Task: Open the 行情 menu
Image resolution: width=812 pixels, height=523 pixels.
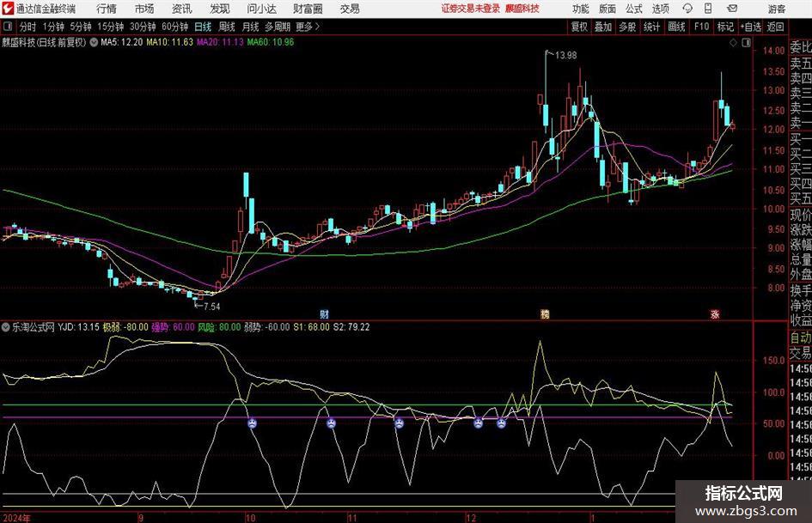Action: pyautogui.click(x=107, y=9)
